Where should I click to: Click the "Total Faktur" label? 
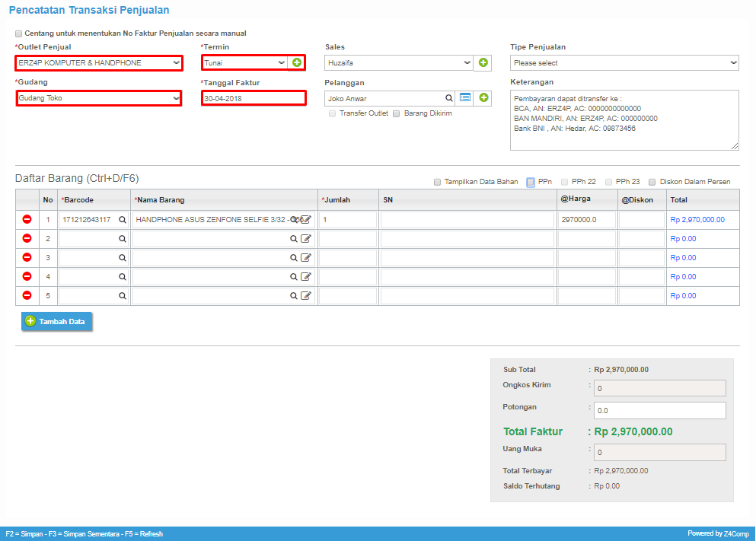pyautogui.click(x=533, y=431)
